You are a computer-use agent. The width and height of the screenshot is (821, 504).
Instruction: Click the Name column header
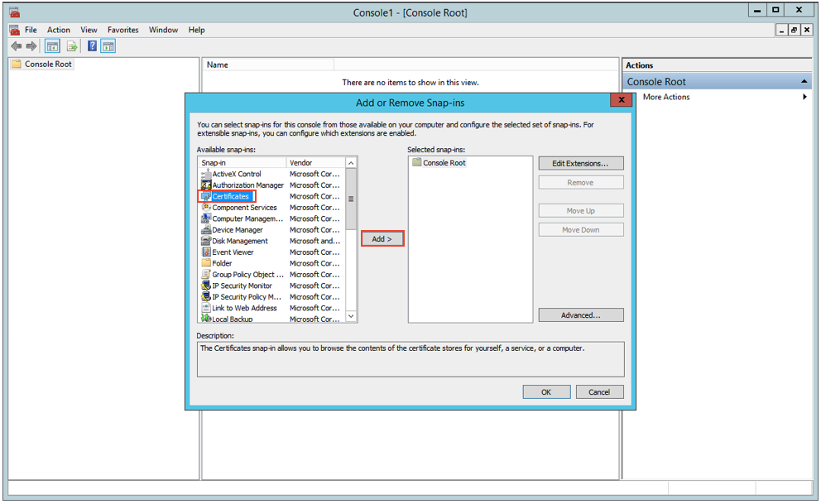269,65
